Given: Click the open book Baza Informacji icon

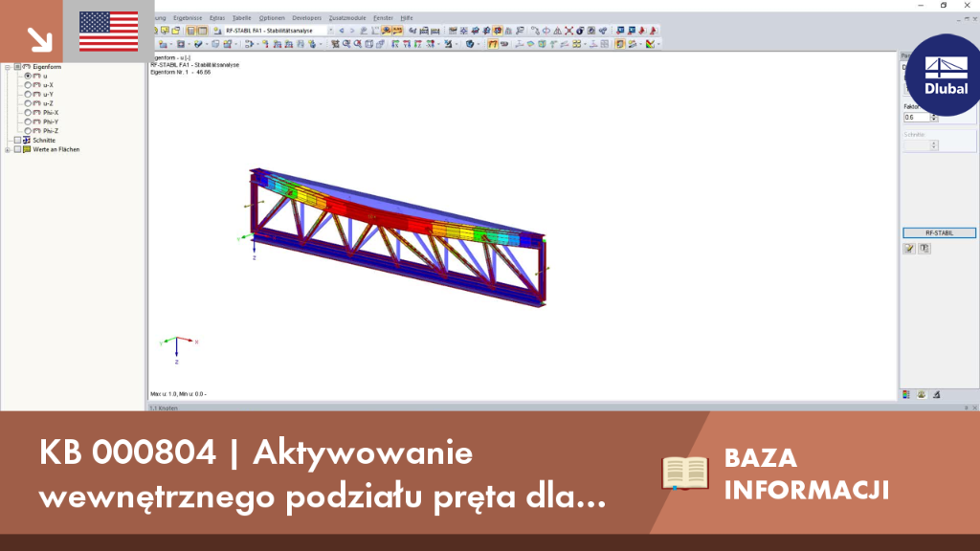Looking at the screenshot, I should pos(685,473).
